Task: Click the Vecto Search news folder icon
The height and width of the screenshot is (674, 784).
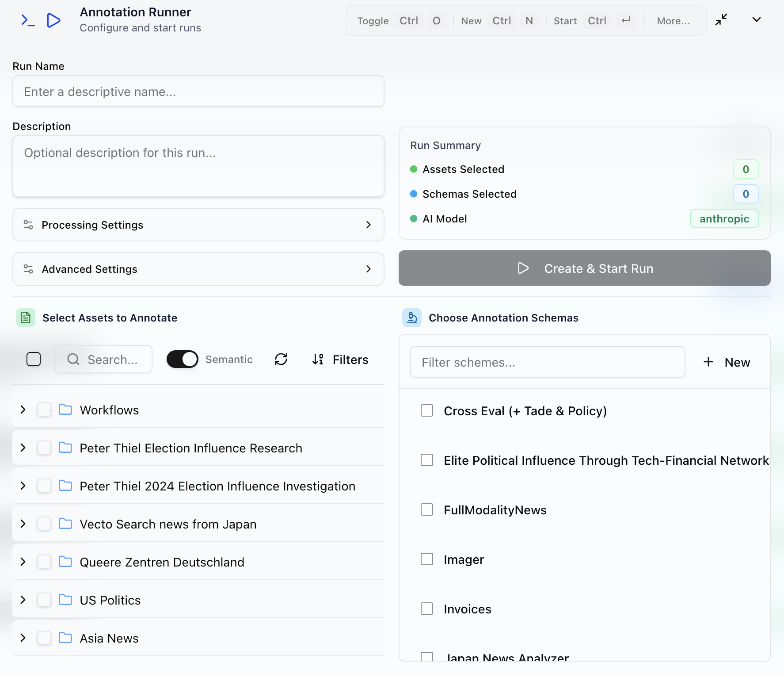Action: click(x=65, y=524)
